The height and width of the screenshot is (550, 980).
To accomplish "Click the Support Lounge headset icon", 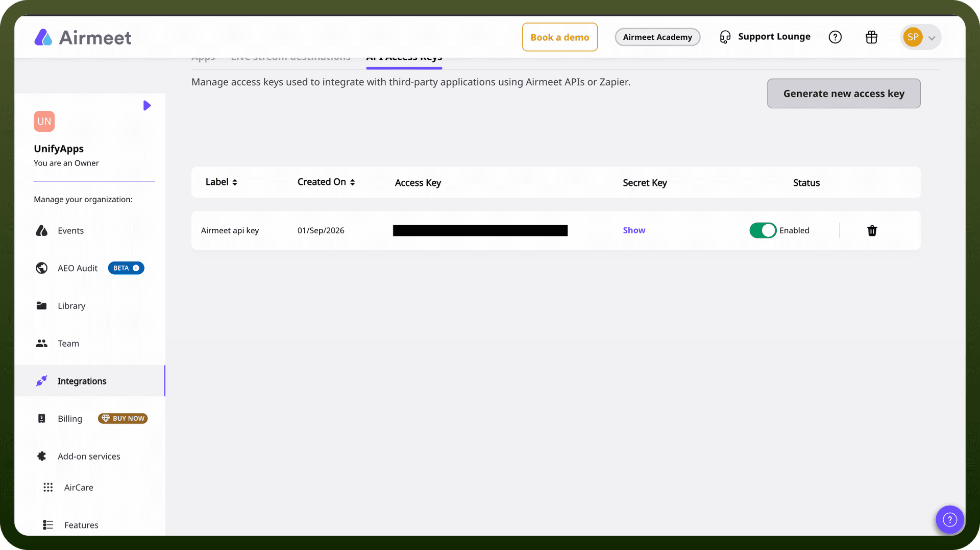I will (725, 37).
